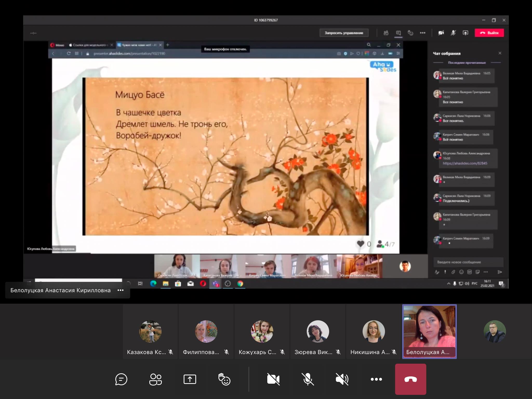
Task: Click the share screen icon
Action: pyautogui.click(x=190, y=379)
